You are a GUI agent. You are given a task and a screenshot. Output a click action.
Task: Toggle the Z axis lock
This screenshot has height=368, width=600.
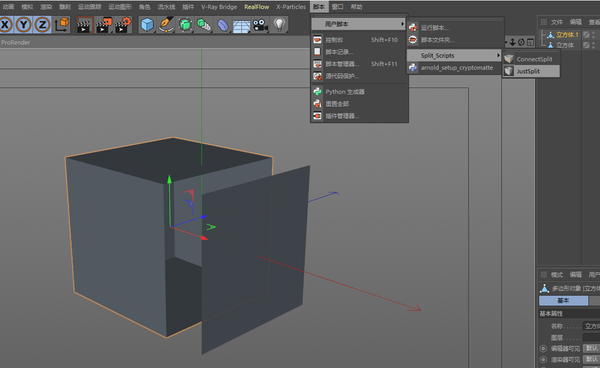coord(42,25)
